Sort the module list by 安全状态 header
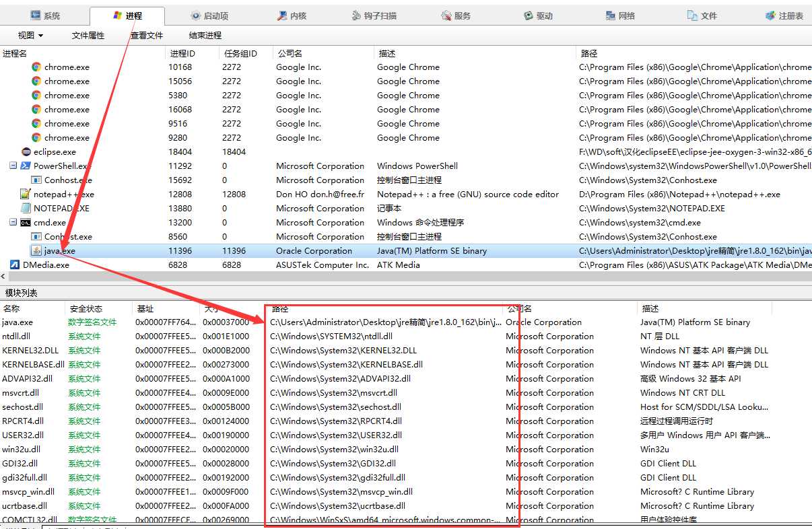812x529 pixels. click(x=99, y=308)
